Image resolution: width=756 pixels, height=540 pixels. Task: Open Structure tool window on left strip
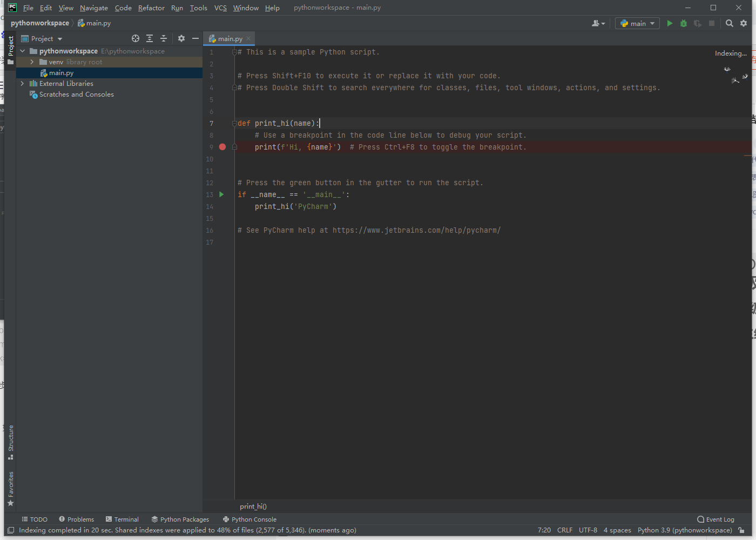(10, 442)
